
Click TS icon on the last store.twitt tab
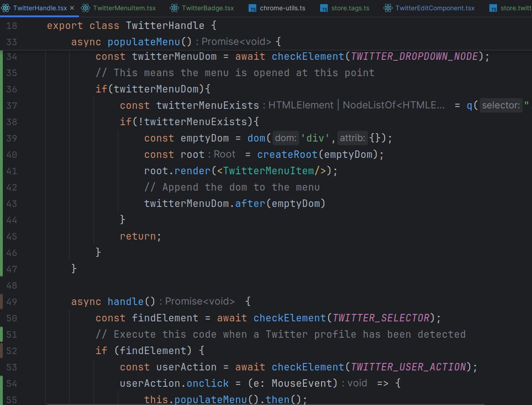click(493, 8)
